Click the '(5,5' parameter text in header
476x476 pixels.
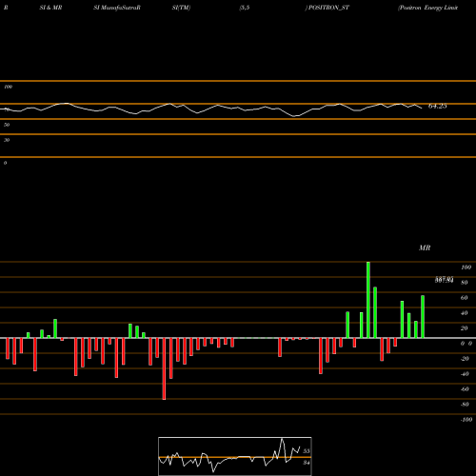click(245, 8)
